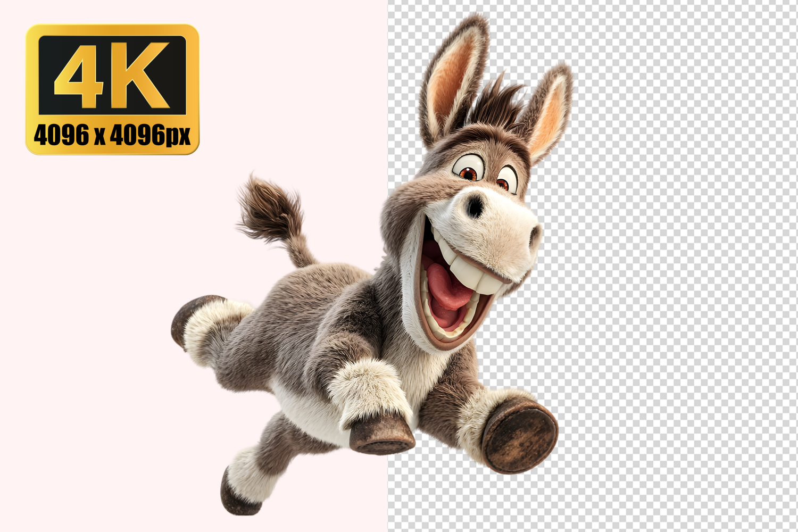Click the large round hoof sole facing the viewer
The height and width of the screenshot is (532, 798).
tap(521, 436)
